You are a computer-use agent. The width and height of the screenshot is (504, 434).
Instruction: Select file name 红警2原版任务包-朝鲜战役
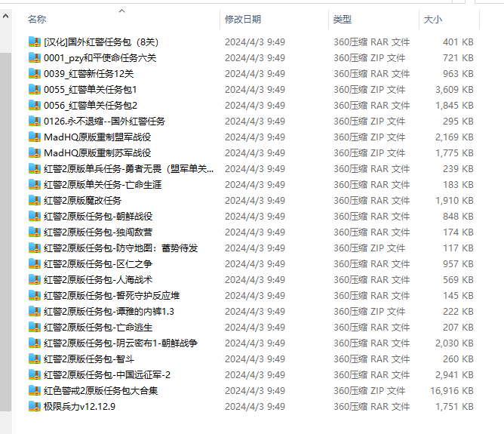click(98, 216)
